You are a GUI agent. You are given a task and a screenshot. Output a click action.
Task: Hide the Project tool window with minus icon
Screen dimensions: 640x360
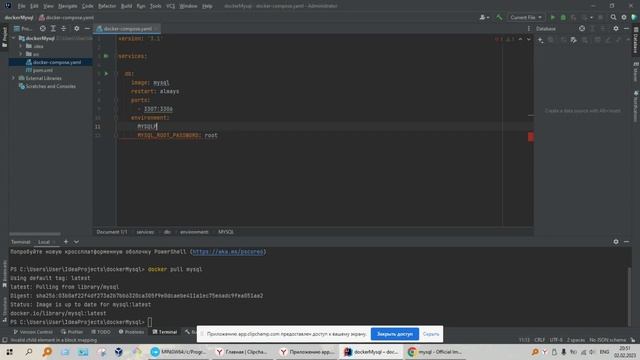click(87, 29)
